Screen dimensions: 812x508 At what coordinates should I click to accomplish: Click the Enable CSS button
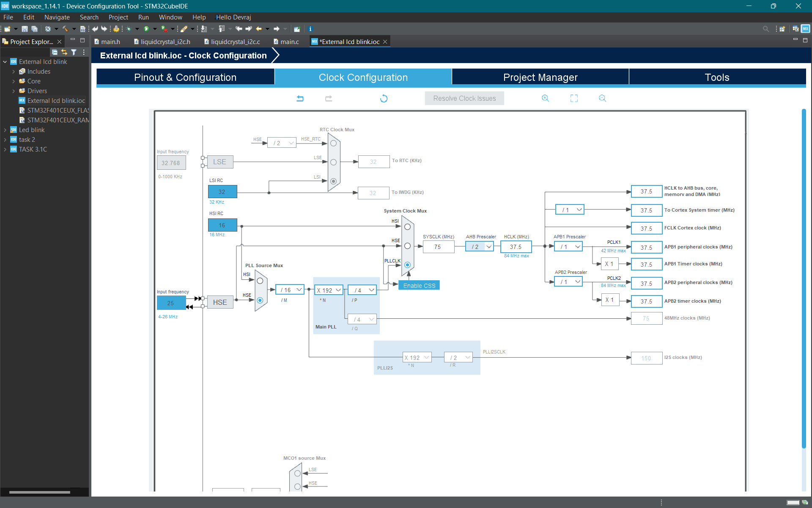[419, 285]
